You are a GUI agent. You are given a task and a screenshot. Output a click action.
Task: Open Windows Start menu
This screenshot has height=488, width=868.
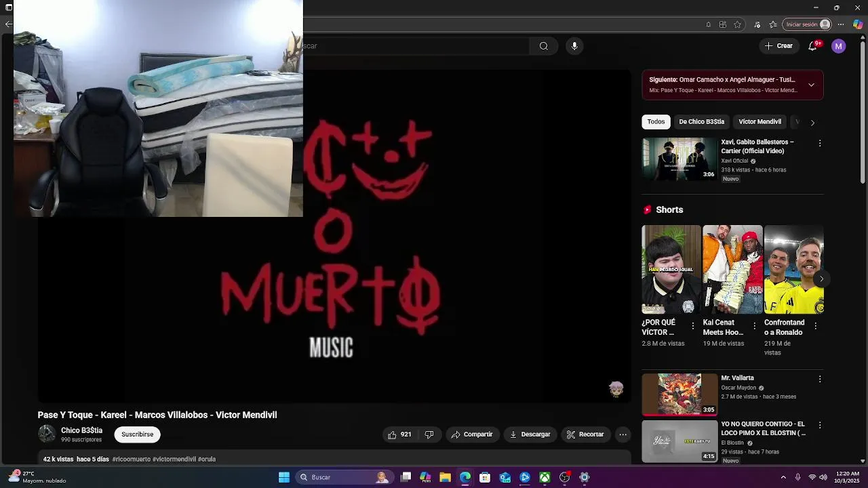284,477
